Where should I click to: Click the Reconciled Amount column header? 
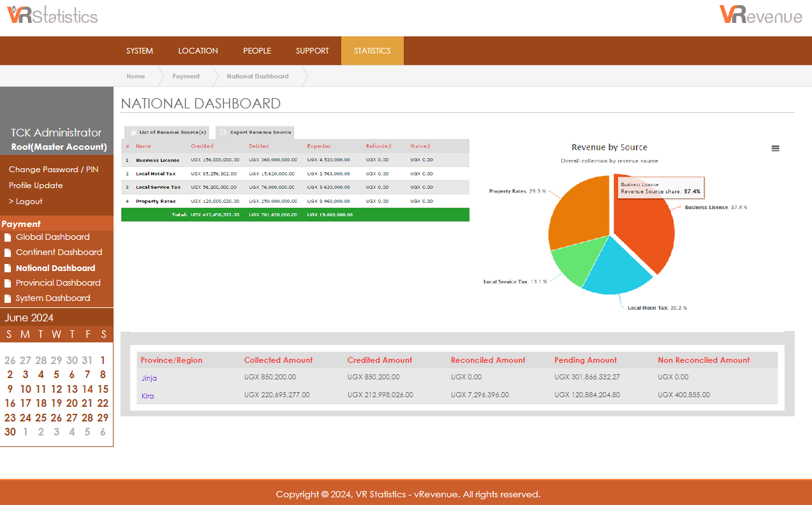tap(488, 360)
